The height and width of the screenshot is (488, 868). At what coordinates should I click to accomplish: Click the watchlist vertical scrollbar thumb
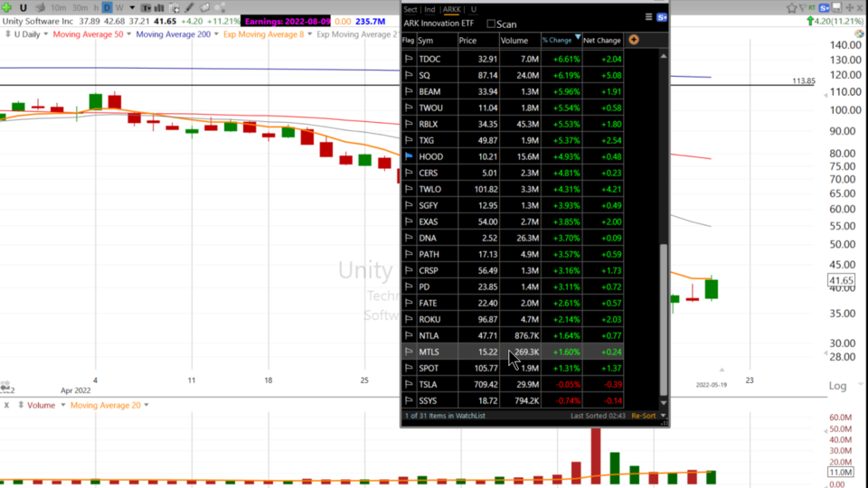click(663, 320)
